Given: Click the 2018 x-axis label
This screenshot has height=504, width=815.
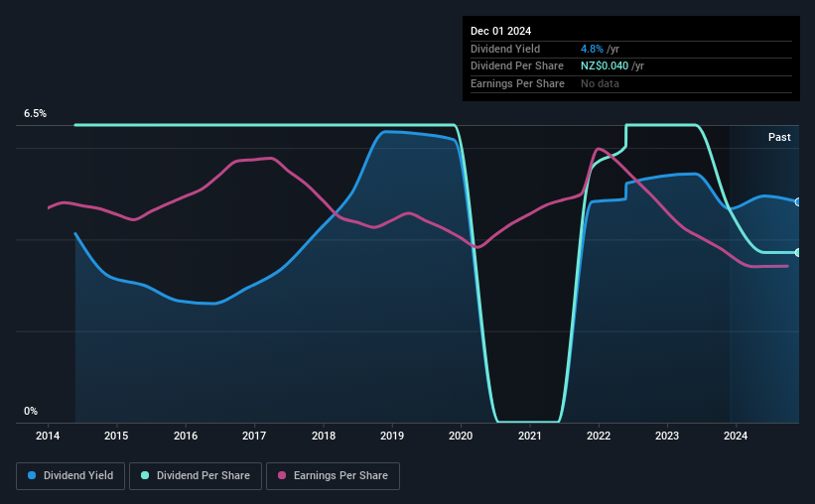Looking at the screenshot, I should (x=324, y=436).
